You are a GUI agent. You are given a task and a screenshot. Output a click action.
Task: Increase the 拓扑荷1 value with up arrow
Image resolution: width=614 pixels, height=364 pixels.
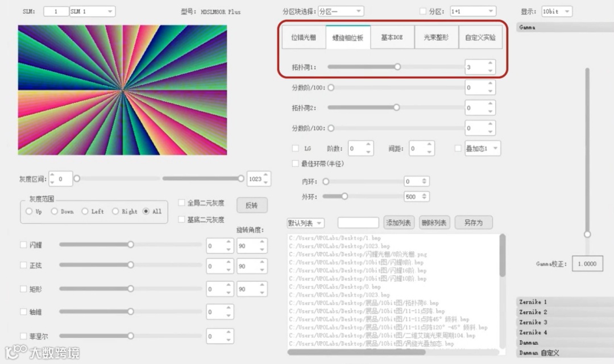pyautogui.click(x=490, y=64)
